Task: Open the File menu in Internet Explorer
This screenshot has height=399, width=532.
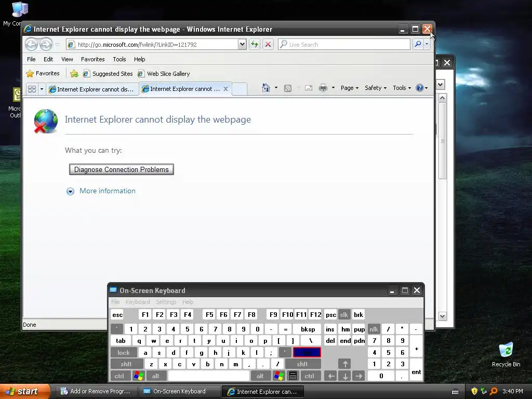Action: pos(31,59)
